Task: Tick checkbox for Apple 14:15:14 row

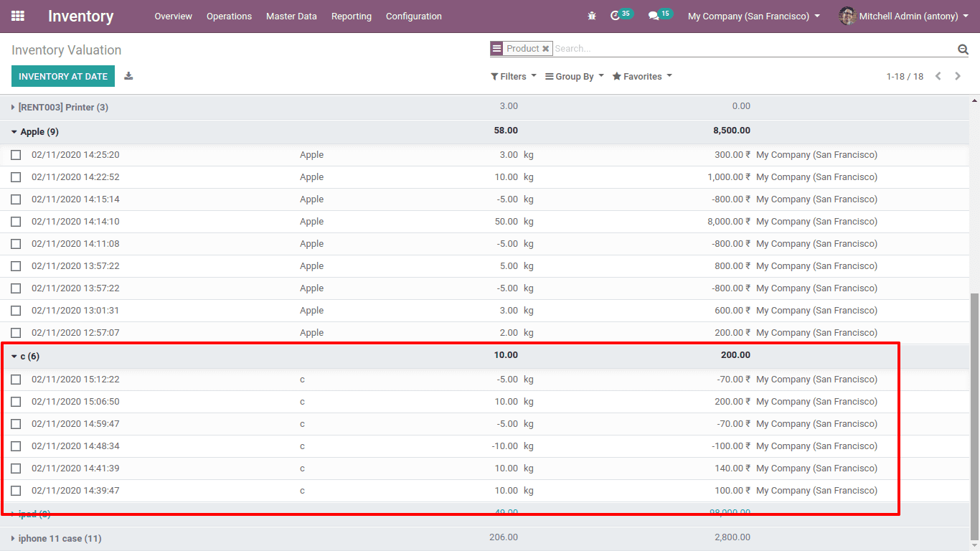Action: (16, 199)
